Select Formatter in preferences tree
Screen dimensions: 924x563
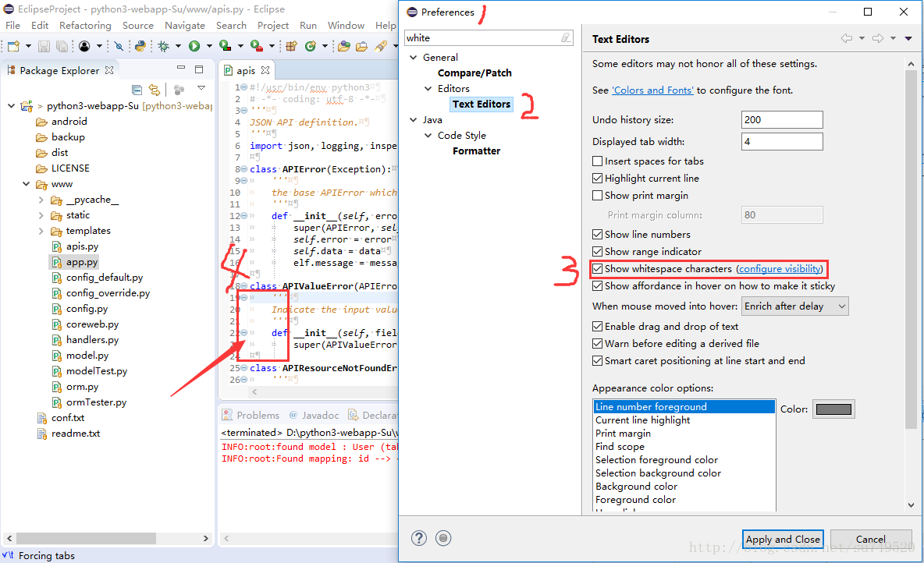[x=476, y=150]
